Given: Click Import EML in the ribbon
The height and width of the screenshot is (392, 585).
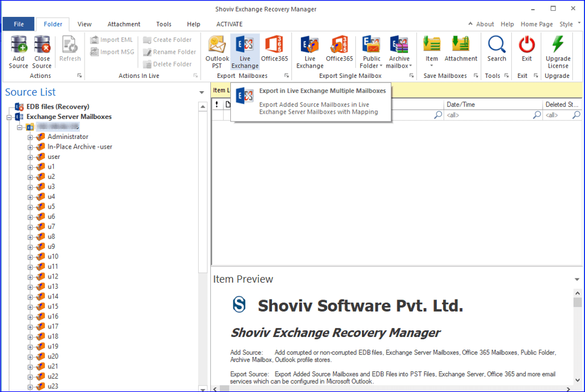Looking at the screenshot, I should (112, 39).
